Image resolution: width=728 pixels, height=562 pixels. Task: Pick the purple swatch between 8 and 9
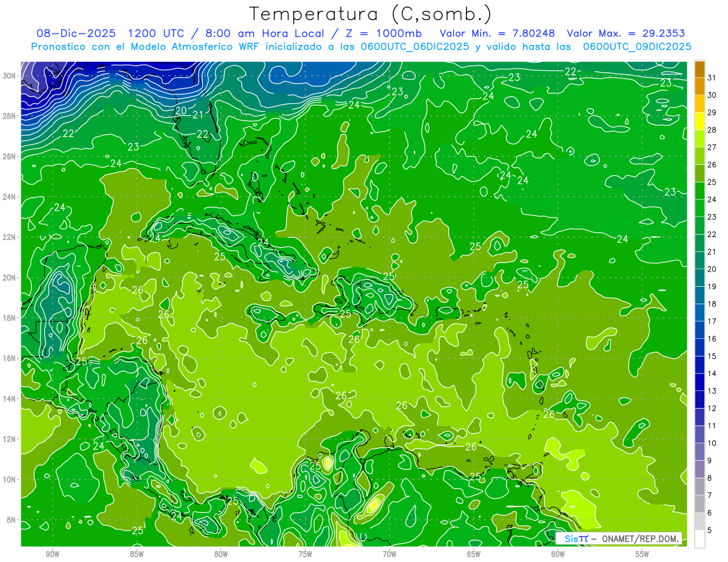point(699,470)
